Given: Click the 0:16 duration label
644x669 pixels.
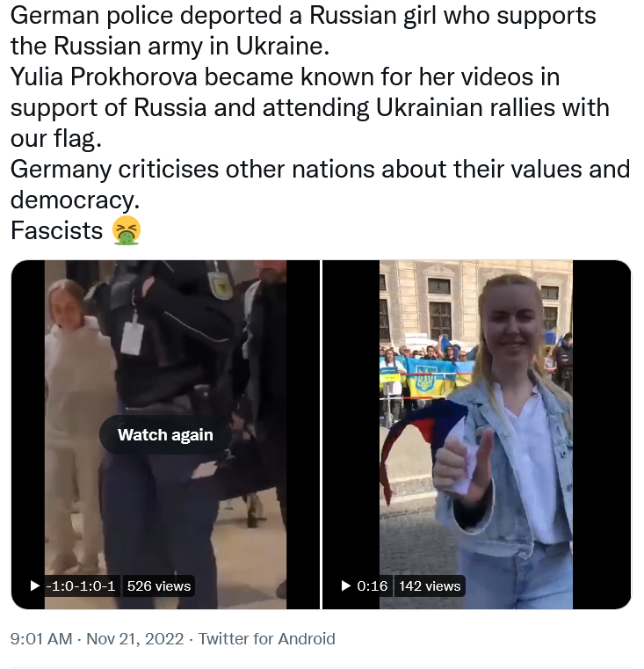Looking at the screenshot, I should click(373, 585).
